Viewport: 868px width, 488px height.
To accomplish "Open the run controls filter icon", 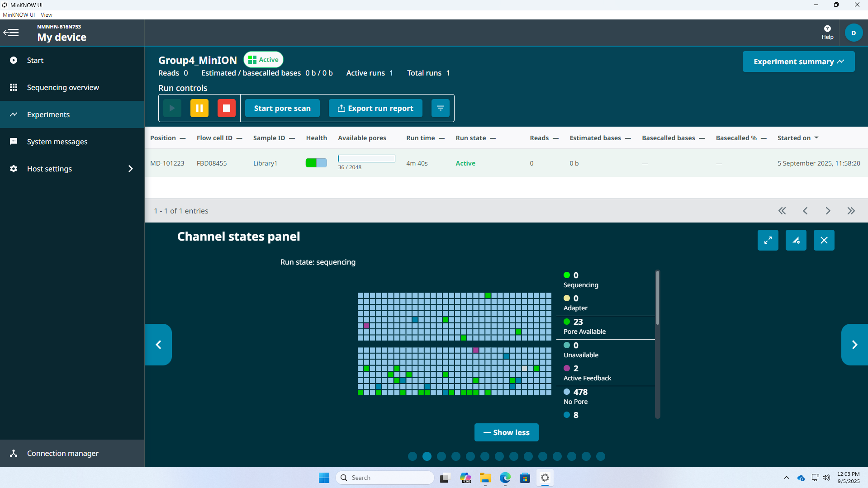I will click(x=440, y=108).
